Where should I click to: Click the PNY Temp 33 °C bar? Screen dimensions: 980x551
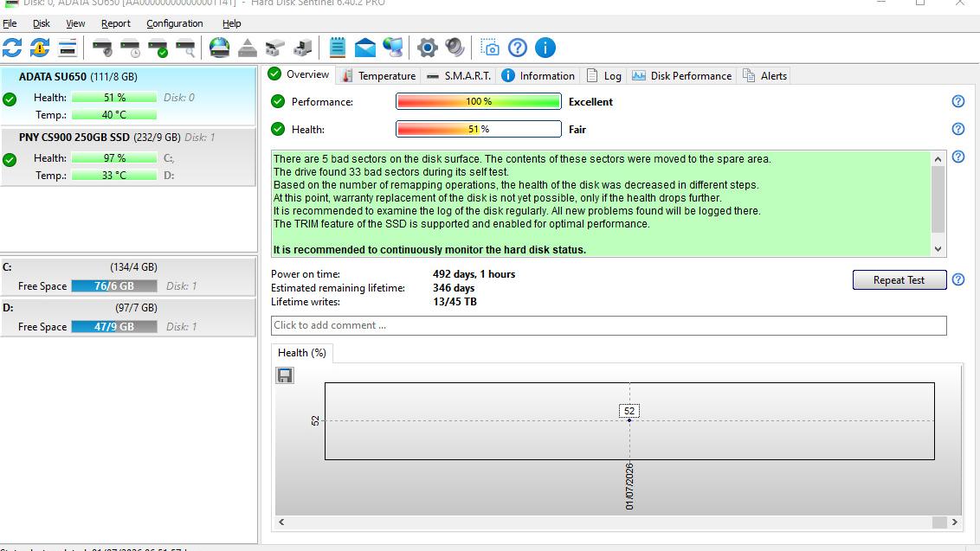[x=114, y=176]
